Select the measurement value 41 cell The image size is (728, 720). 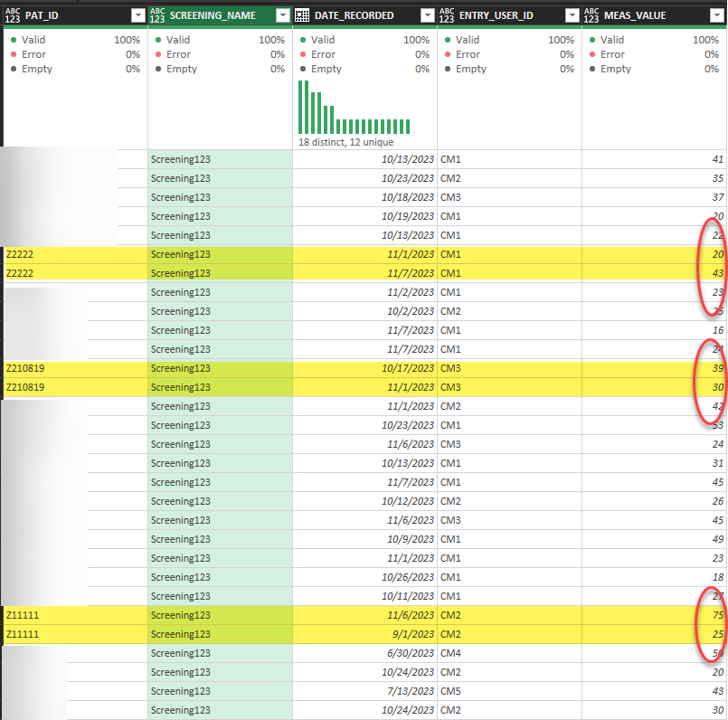[x=655, y=159]
